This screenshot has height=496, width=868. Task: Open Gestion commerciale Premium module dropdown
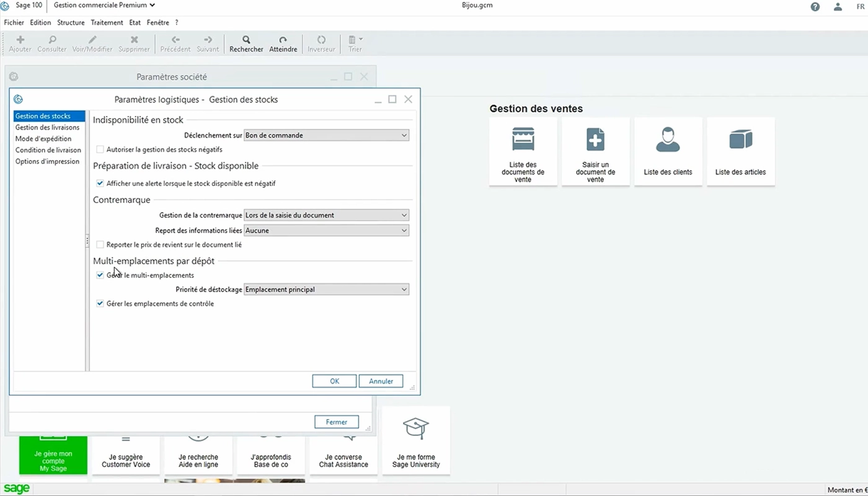(104, 5)
